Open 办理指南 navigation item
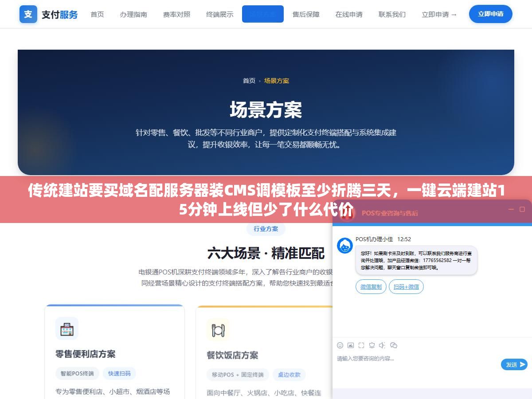The image size is (532, 399). pos(133,14)
